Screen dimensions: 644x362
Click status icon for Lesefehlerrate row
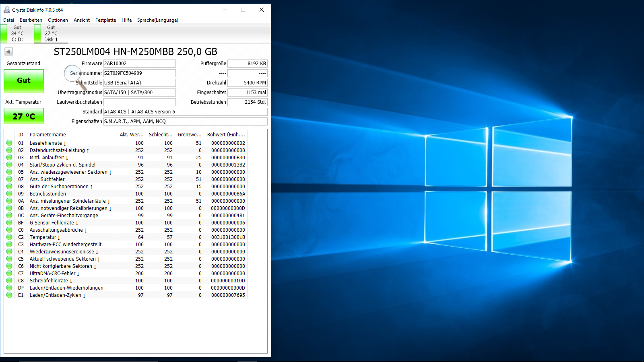(x=9, y=143)
